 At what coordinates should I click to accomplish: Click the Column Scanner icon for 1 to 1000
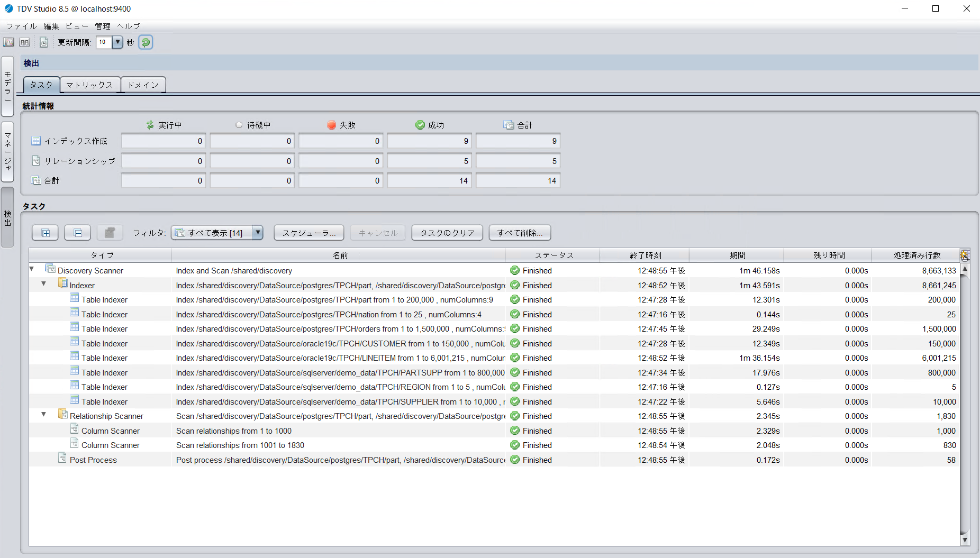click(x=75, y=429)
